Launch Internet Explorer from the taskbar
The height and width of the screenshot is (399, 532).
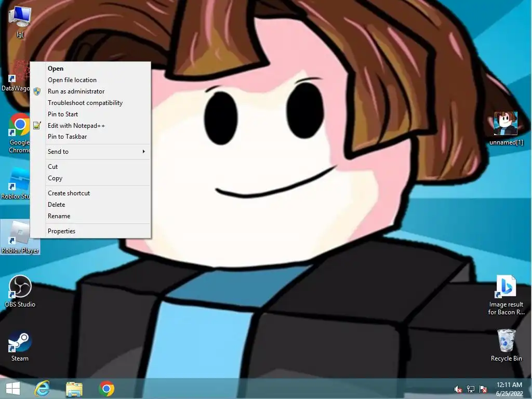(x=43, y=389)
